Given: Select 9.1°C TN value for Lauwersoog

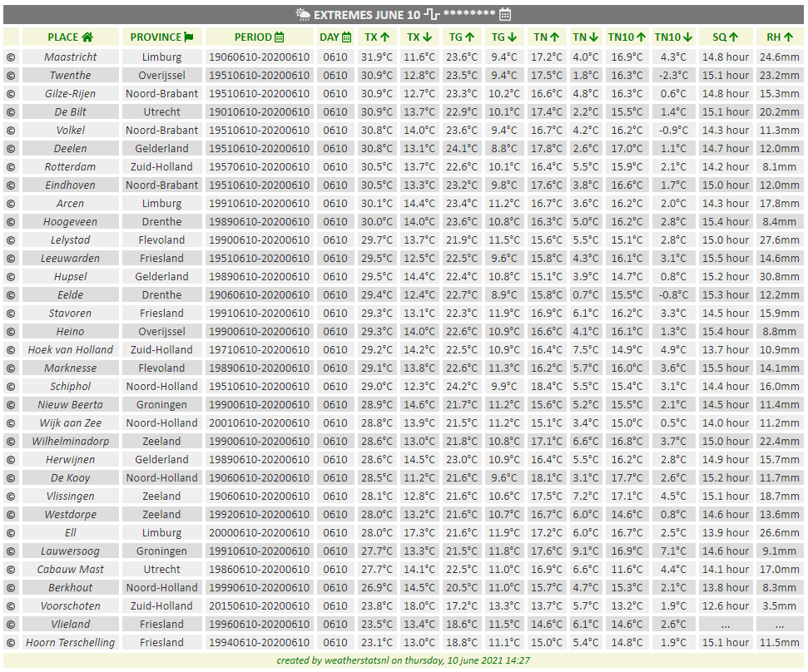Looking at the screenshot, I should [586, 551].
